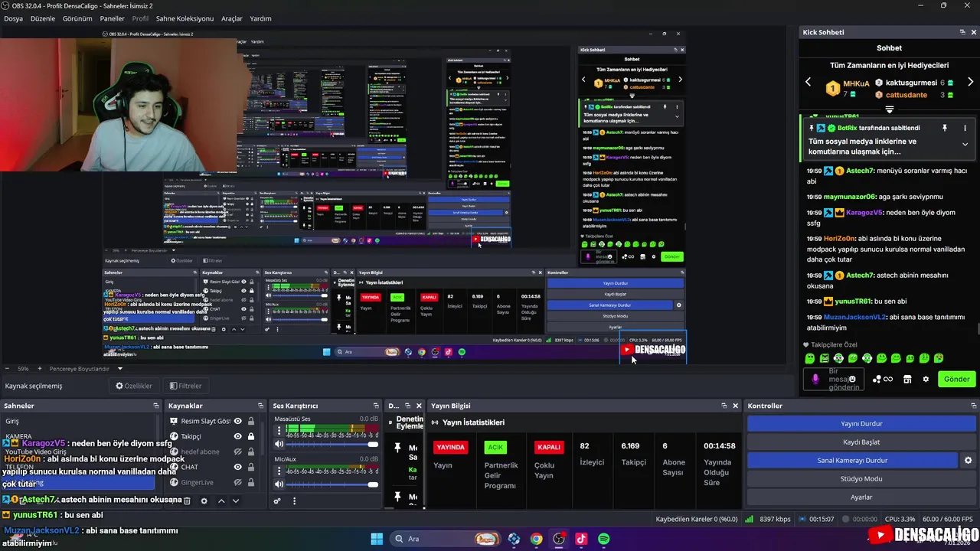
Task: Open advanced audio properties gears icon
Action: [277, 501]
